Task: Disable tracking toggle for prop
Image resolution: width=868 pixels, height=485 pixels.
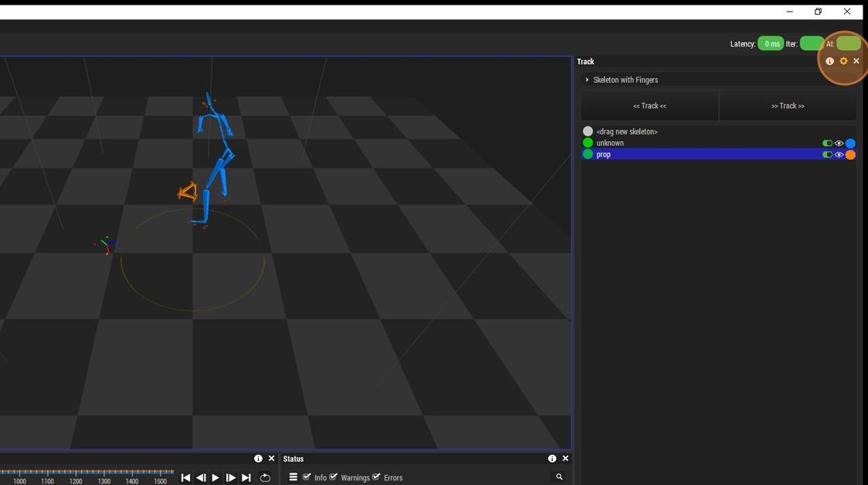Action: point(827,154)
